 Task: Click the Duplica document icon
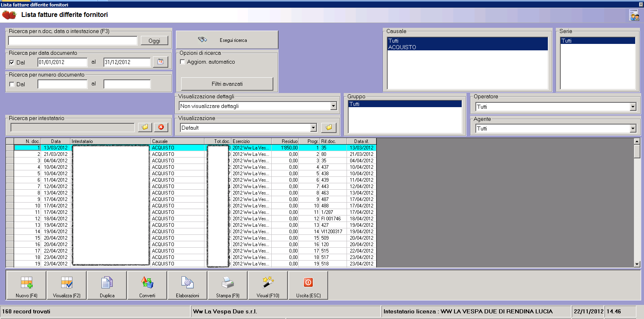tap(107, 285)
